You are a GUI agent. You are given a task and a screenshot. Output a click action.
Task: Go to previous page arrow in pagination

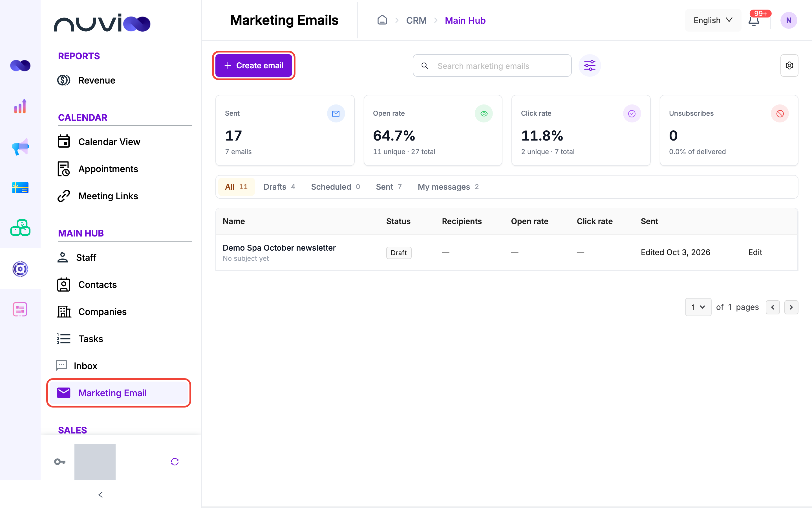[773, 307]
